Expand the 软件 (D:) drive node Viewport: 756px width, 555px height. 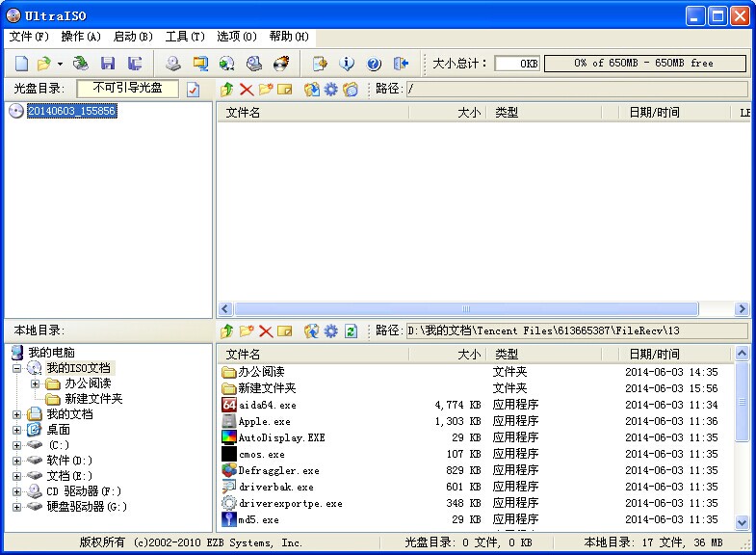[x=17, y=461]
